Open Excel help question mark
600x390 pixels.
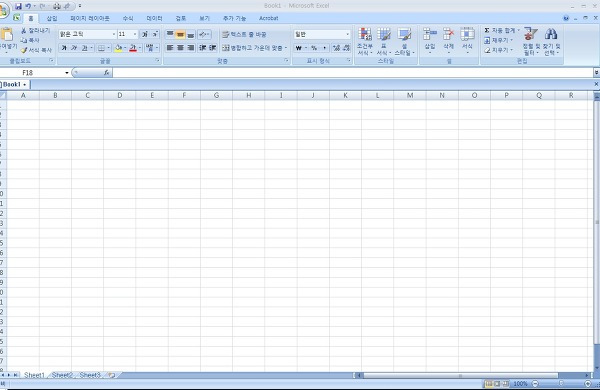(x=566, y=18)
